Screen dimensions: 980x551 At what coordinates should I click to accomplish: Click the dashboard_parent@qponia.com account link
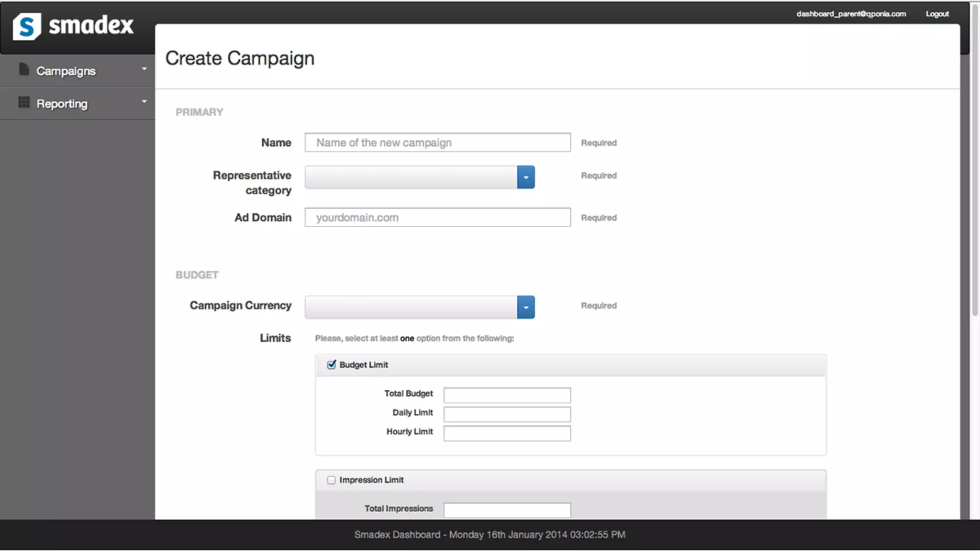pyautogui.click(x=851, y=14)
